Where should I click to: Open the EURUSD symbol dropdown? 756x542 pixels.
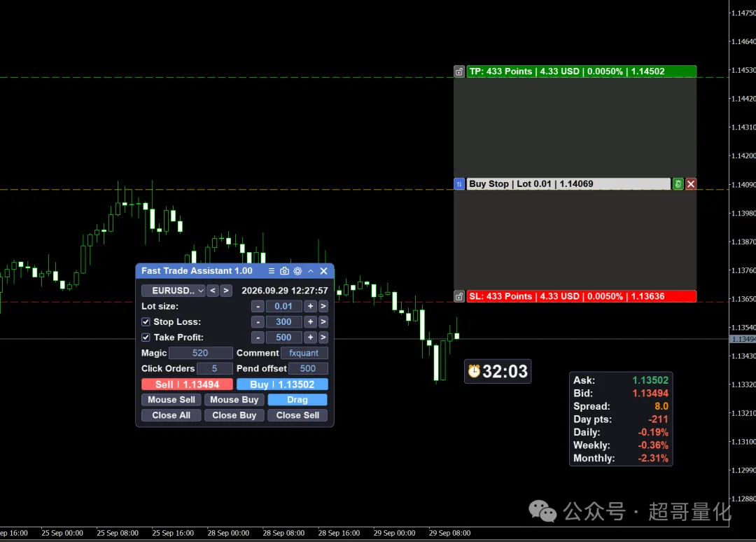tap(174, 291)
